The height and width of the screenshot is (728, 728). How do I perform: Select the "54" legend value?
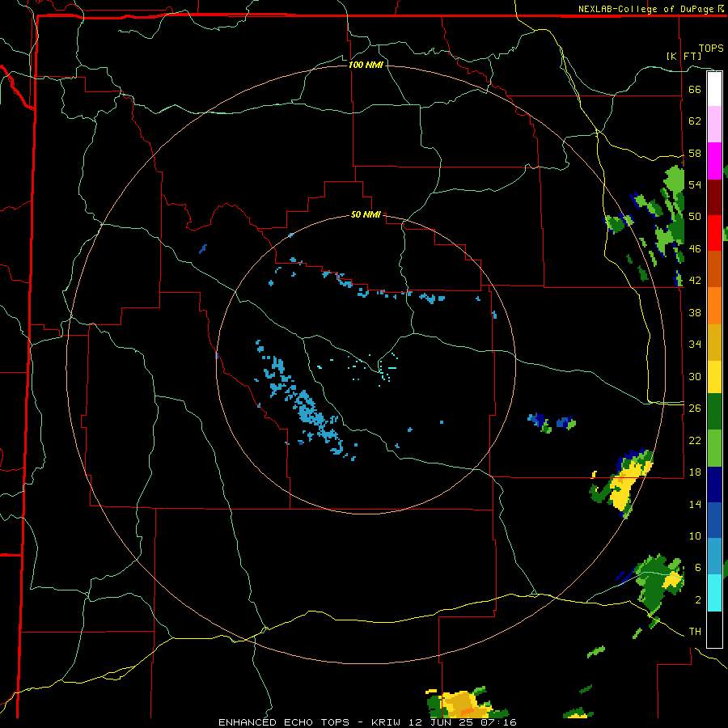tap(695, 184)
